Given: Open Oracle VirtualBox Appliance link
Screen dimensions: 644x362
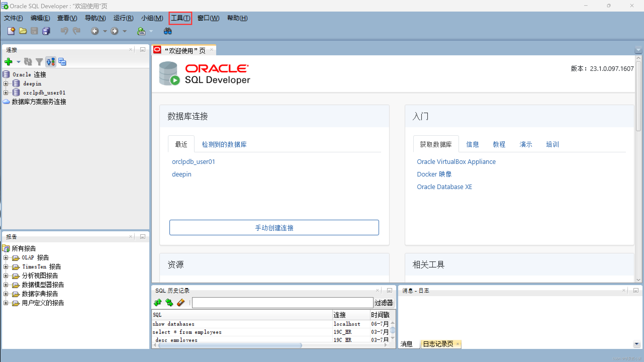Looking at the screenshot, I should 456,162.
